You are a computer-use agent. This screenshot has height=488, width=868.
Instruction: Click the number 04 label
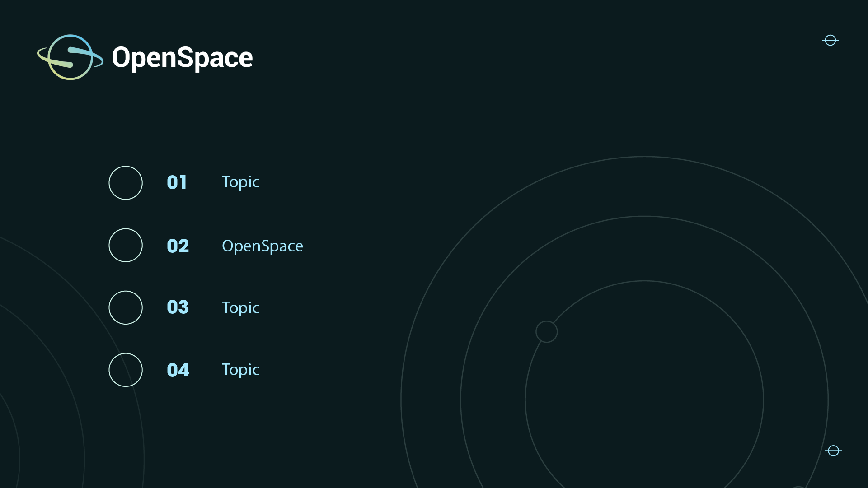click(x=178, y=370)
